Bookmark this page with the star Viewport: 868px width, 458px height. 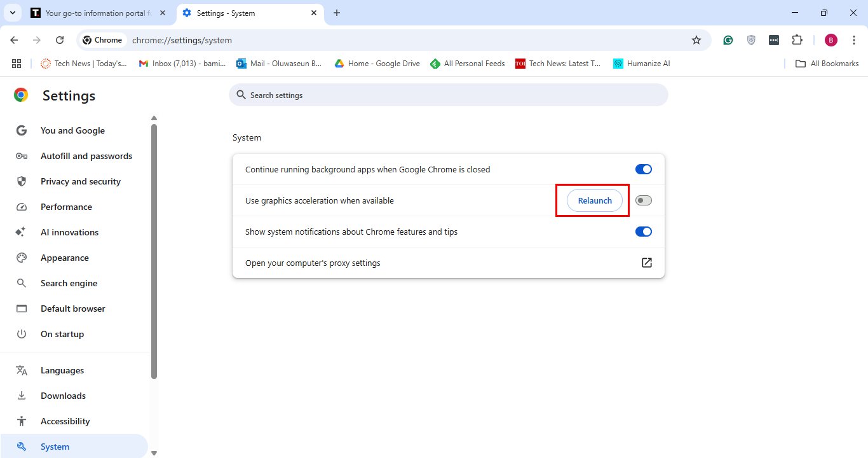[x=696, y=39]
